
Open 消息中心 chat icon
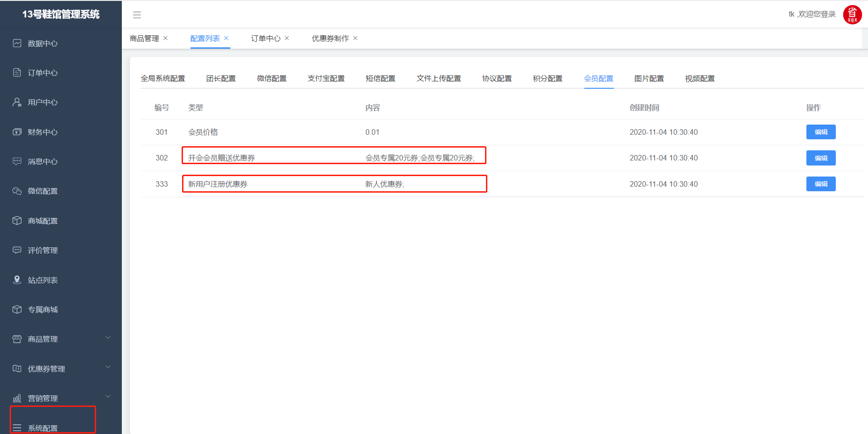pyautogui.click(x=17, y=161)
